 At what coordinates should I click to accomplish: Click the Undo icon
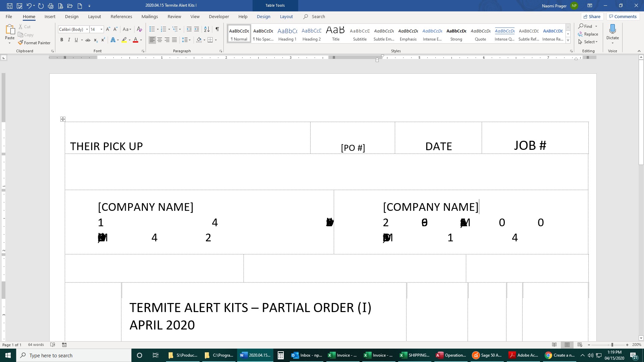pyautogui.click(x=29, y=6)
